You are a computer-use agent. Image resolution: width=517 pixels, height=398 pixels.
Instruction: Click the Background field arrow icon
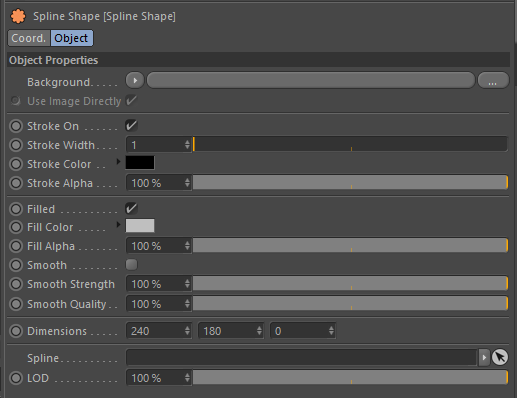[135, 80]
